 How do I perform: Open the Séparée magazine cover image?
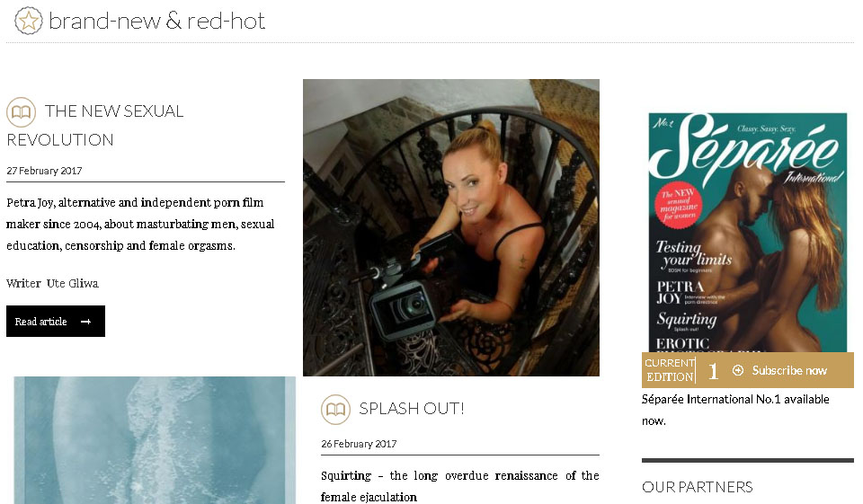tap(747, 232)
